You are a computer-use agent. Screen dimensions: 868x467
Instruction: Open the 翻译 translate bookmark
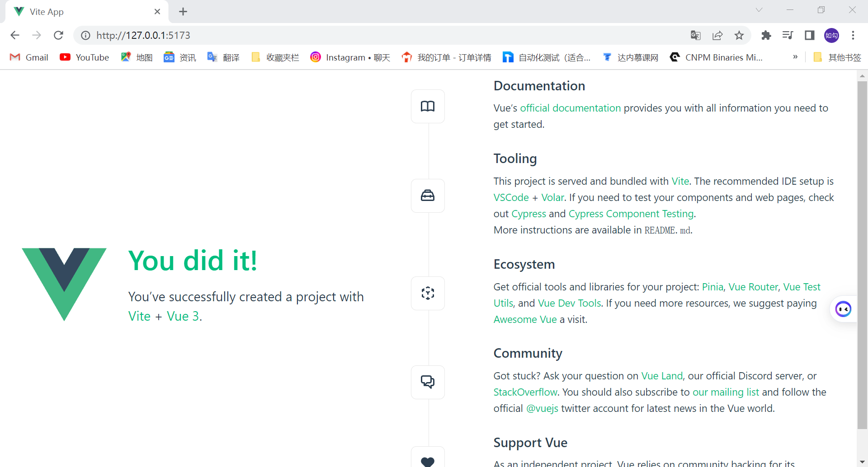click(223, 57)
